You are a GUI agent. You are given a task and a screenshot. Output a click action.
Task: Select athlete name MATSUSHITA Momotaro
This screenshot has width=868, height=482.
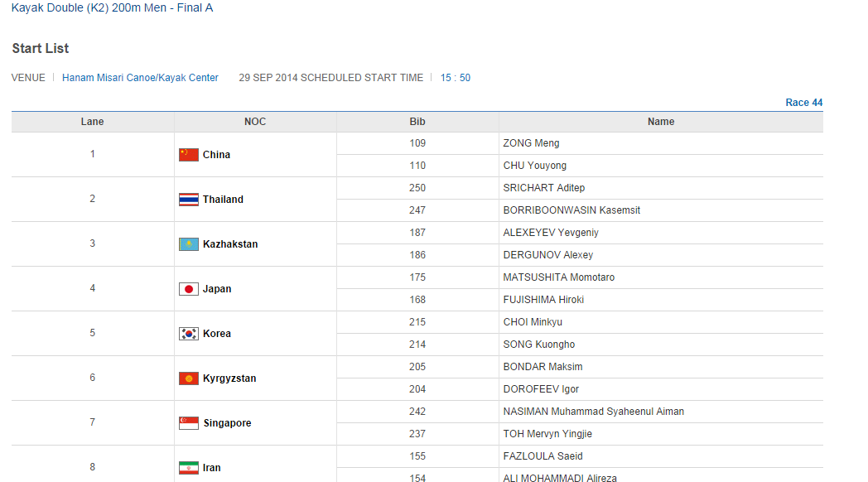[558, 277]
